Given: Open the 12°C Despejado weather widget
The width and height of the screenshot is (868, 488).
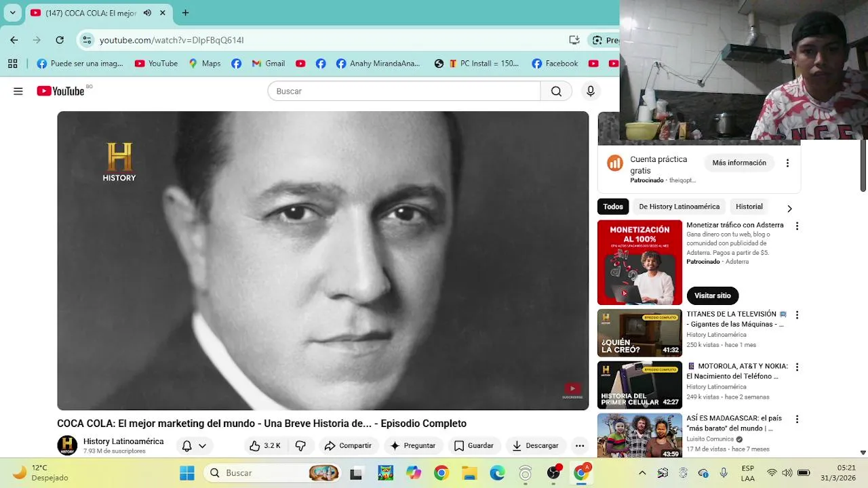Looking at the screenshot, I should pos(41,472).
